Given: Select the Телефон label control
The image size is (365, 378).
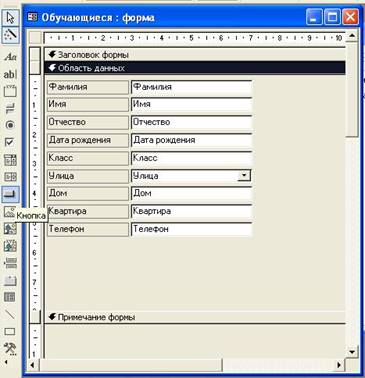Looking at the screenshot, I should pyautogui.click(x=88, y=229).
